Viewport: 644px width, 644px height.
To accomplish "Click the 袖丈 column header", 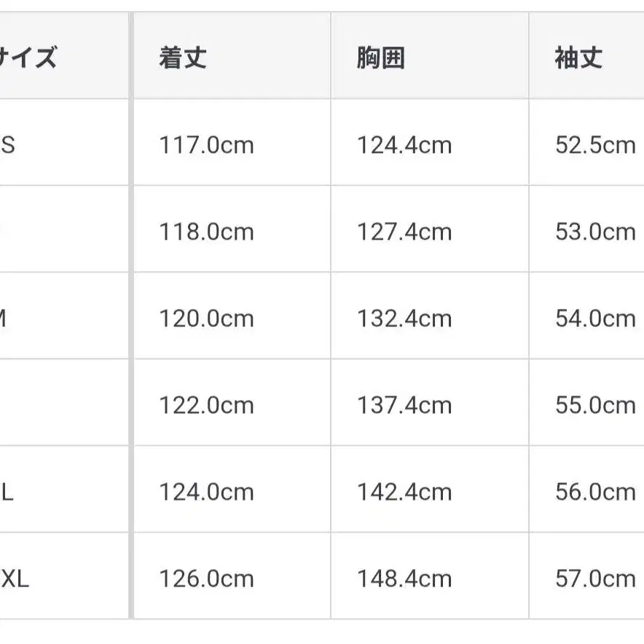I will click(578, 58).
